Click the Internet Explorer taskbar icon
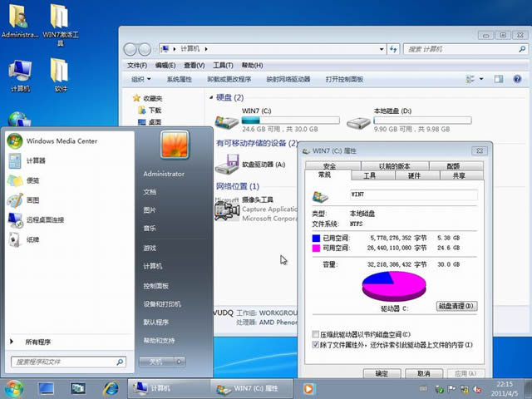 (x=110, y=388)
